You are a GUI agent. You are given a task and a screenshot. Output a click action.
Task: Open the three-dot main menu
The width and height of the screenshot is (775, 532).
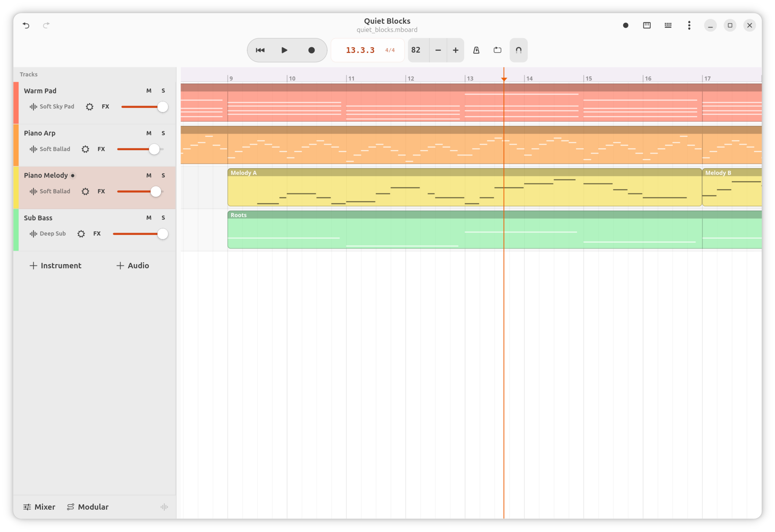click(689, 25)
